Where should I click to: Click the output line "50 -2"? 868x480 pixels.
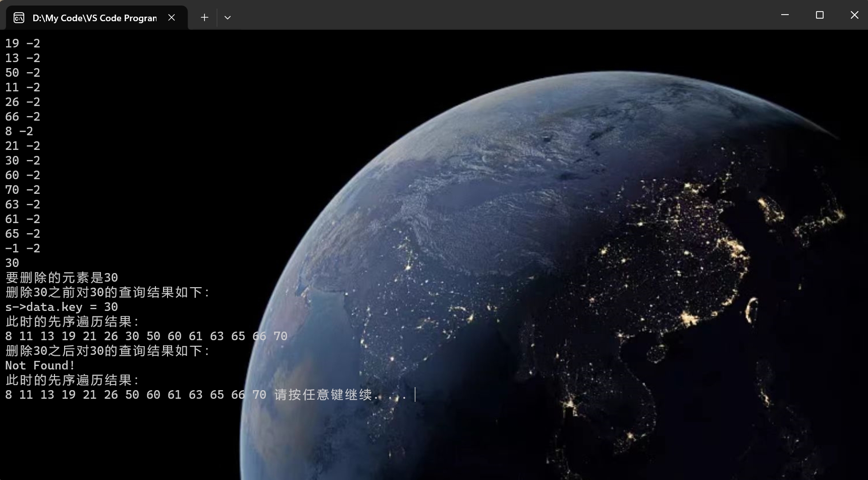[23, 73]
